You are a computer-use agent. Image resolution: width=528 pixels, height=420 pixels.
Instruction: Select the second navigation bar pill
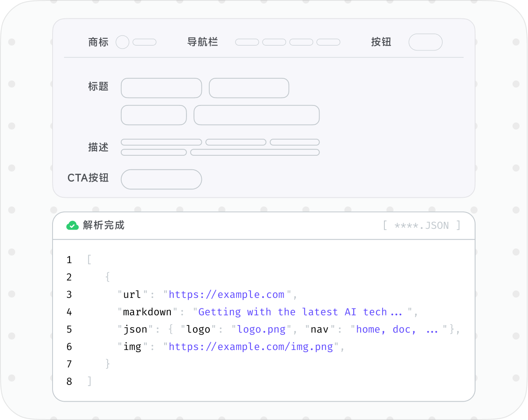(x=275, y=42)
